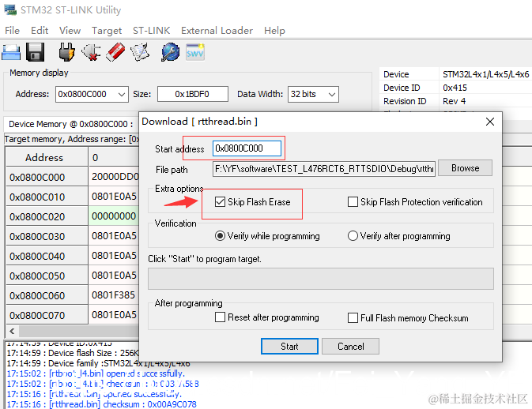Click the Full chip erase eraser icon

click(x=115, y=52)
